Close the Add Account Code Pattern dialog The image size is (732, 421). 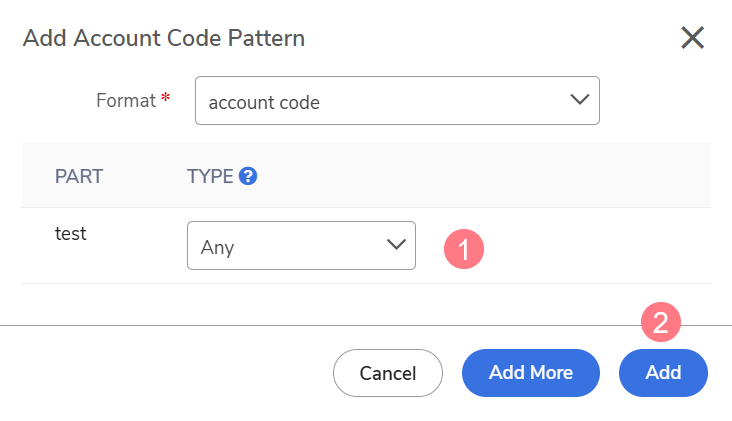coord(692,38)
